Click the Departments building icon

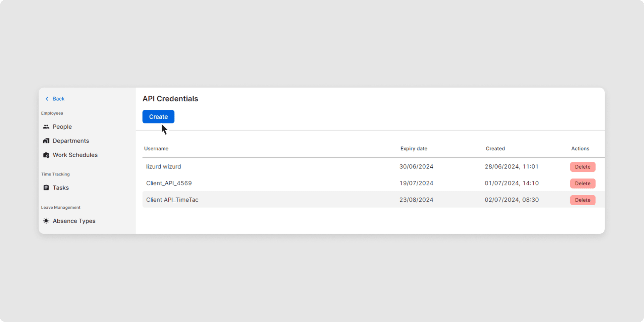(x=46, y=141)
